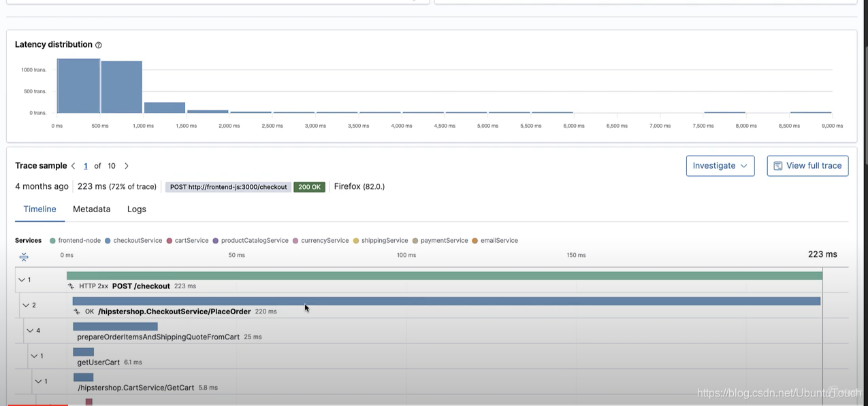
Task: Click trace sample number 1 link
Action: click(86, 166)
